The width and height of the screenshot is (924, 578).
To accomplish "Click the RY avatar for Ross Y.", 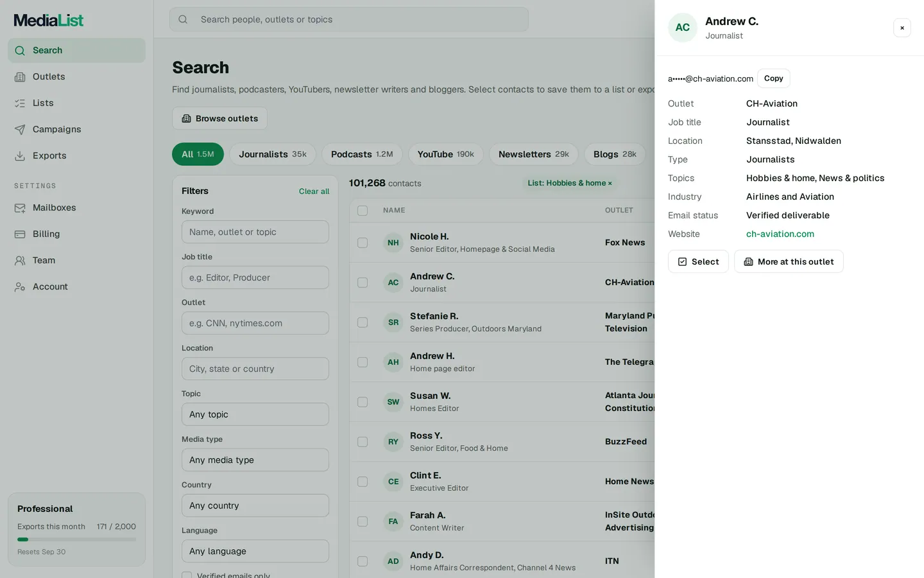I will (x=393, y=442).
